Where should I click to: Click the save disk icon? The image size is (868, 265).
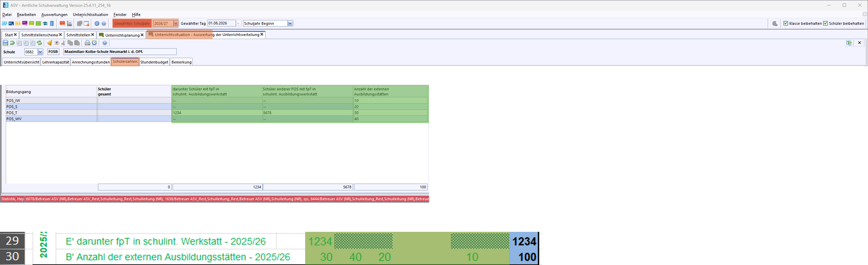click(5, 43)
